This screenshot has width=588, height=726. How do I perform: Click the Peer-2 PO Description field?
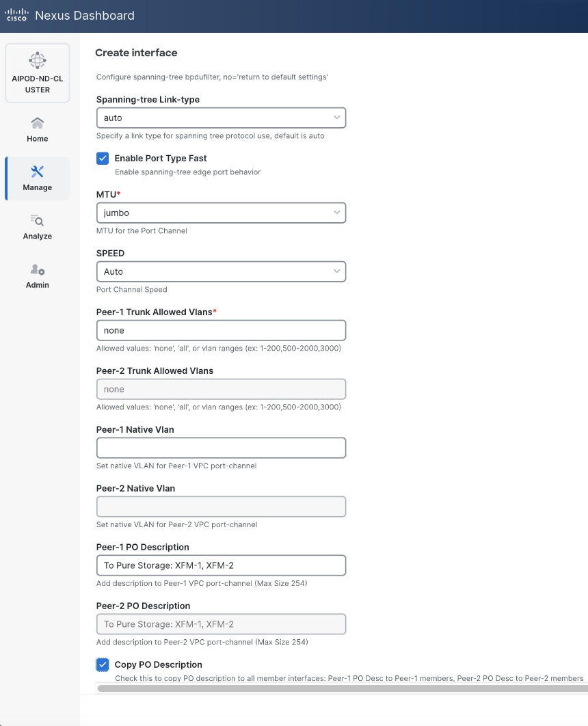(x=221, y=624)
